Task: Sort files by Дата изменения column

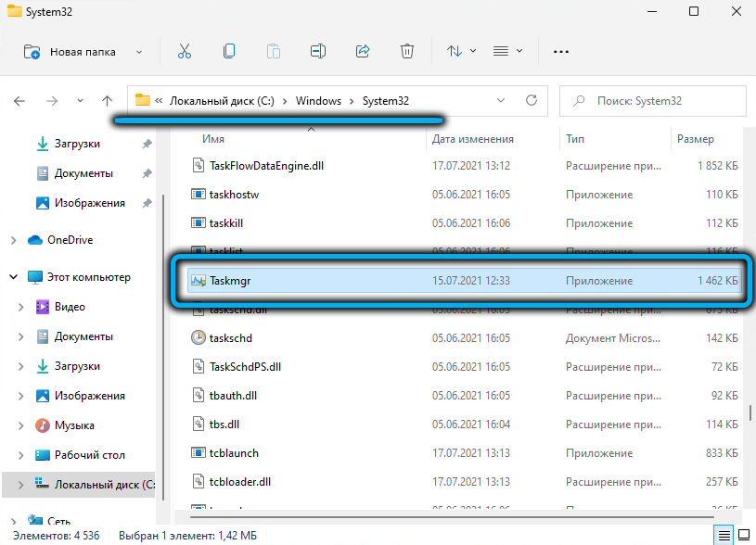Action: 472,139
